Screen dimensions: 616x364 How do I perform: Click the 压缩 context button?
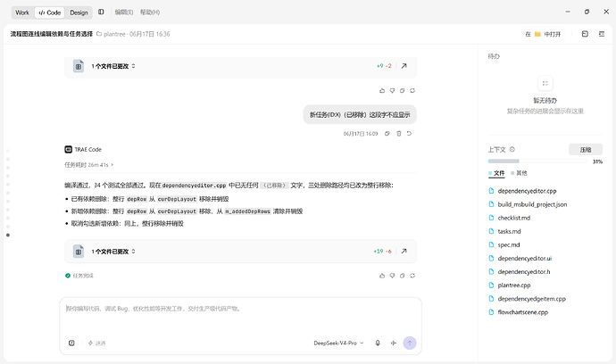586,150
